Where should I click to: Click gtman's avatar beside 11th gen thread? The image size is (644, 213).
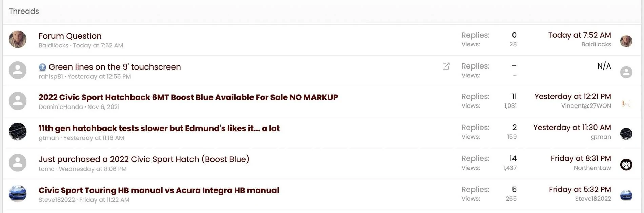(18, 132)
